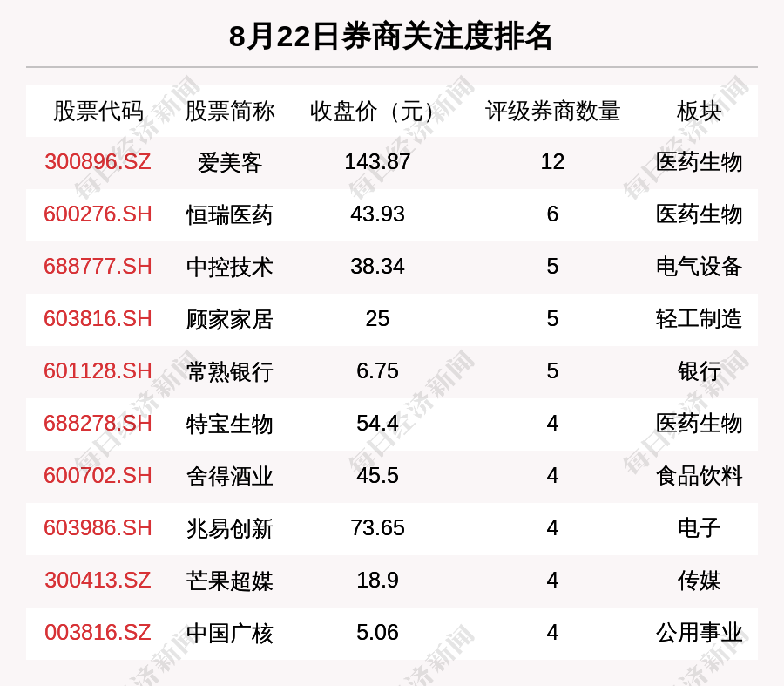Click 银行 sector in 常熟银行 row
Viewport: 784px width, 686px height.
(x=699, y=371)
